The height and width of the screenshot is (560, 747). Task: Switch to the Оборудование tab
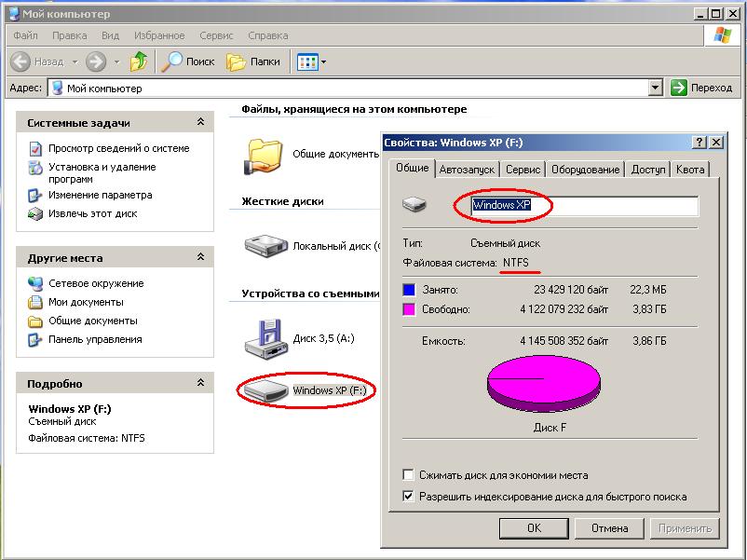tap(586, 170)
